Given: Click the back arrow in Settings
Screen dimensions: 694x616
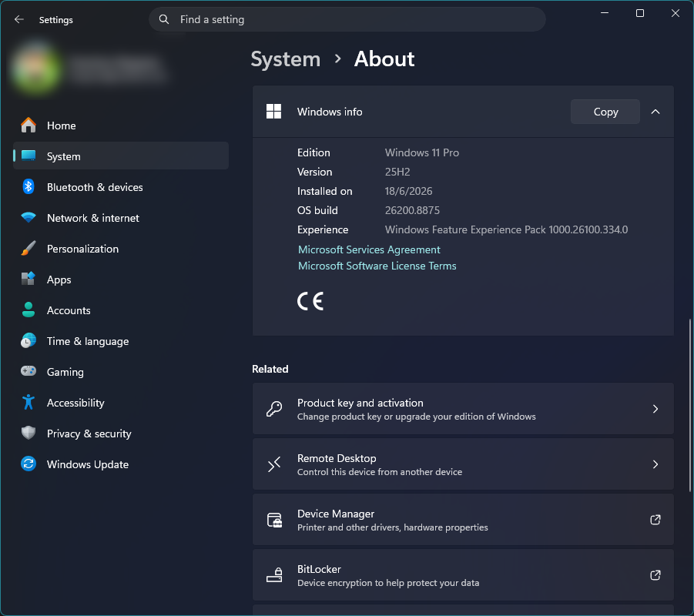Looking at the screenshot, I should 19,19.
